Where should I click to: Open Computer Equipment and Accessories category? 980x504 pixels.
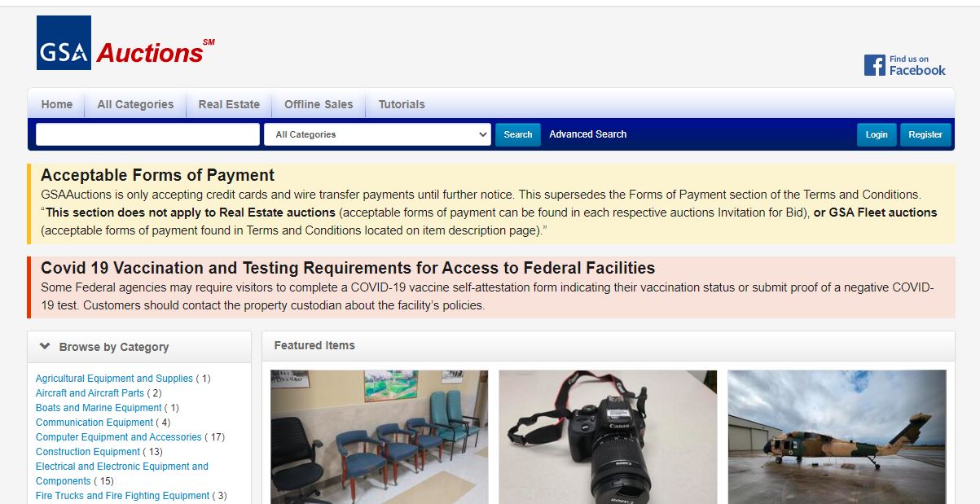[118, 437]
